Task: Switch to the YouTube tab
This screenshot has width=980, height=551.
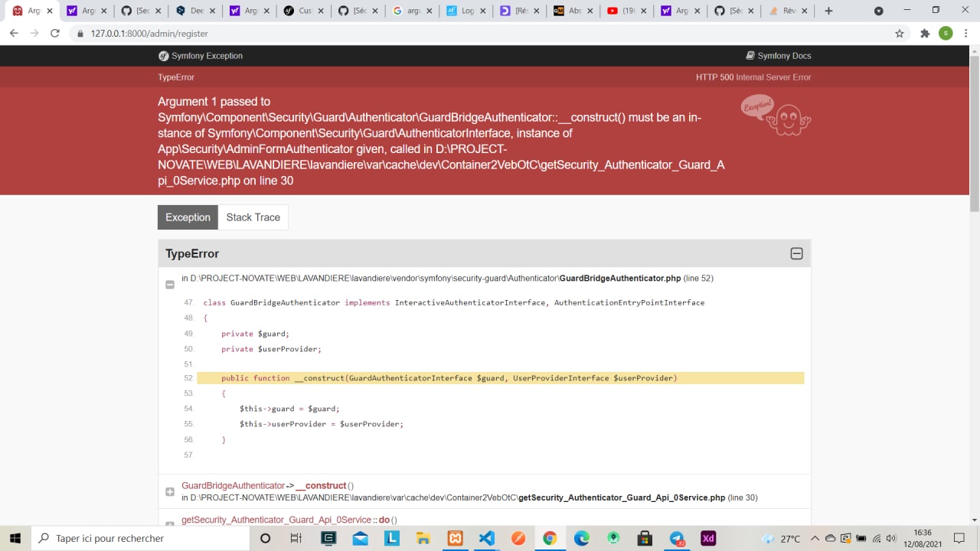Action: pos(628,11)
